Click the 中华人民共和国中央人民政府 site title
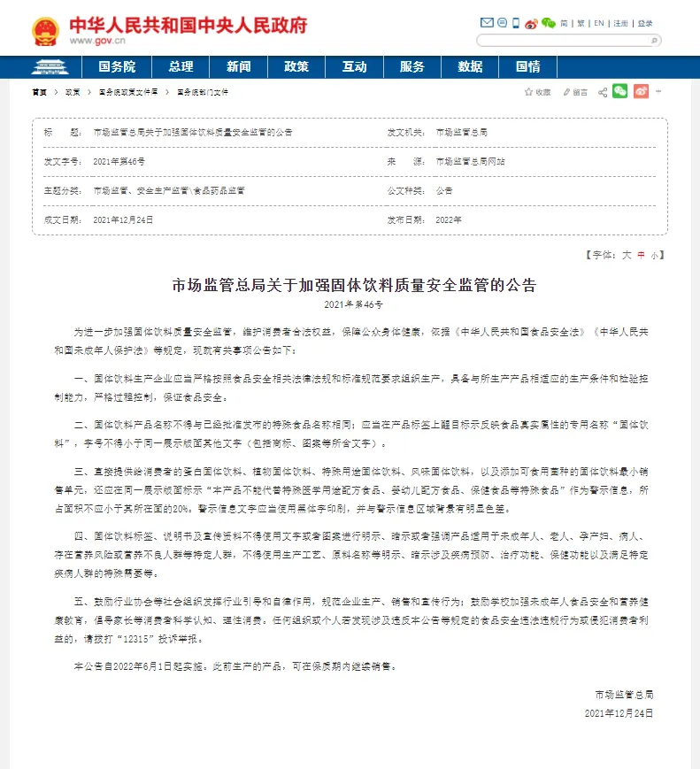Screen dimensions: 700x769 188,25
